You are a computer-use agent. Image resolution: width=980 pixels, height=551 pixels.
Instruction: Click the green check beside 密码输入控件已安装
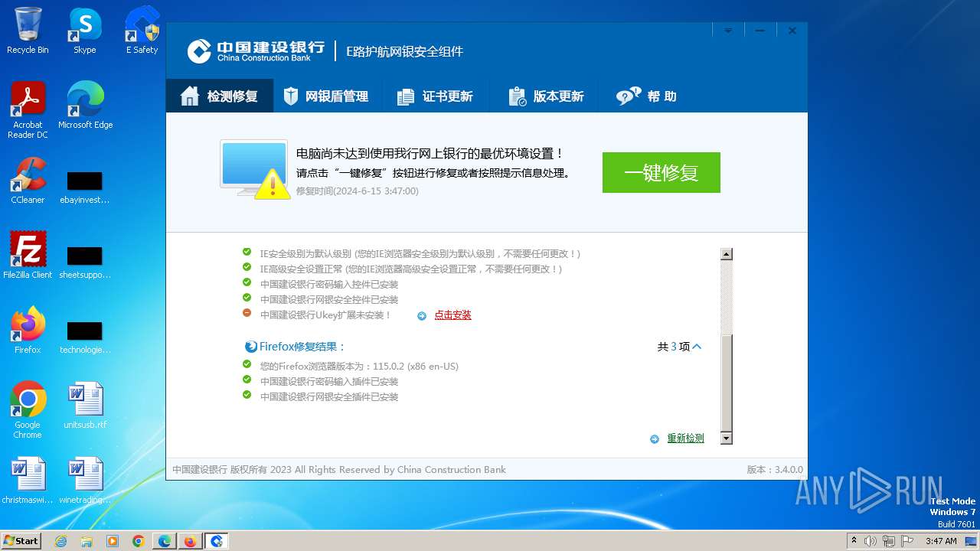coord(247,282)
